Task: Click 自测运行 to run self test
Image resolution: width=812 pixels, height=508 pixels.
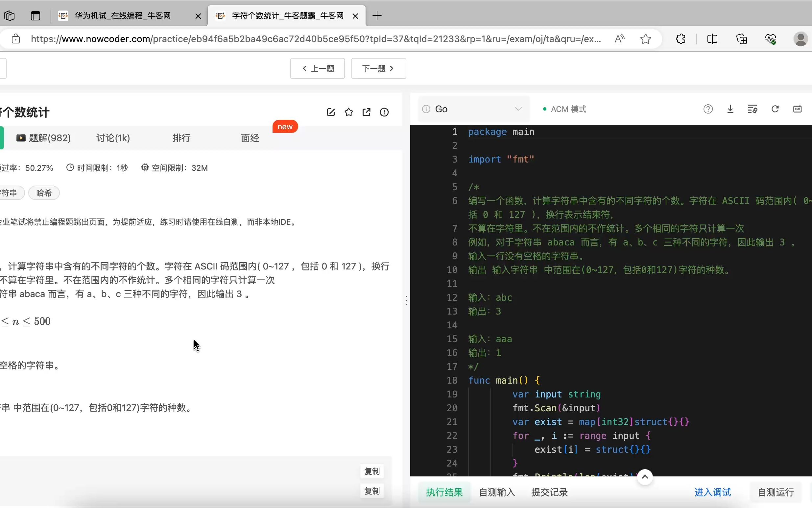Action: 776,492
